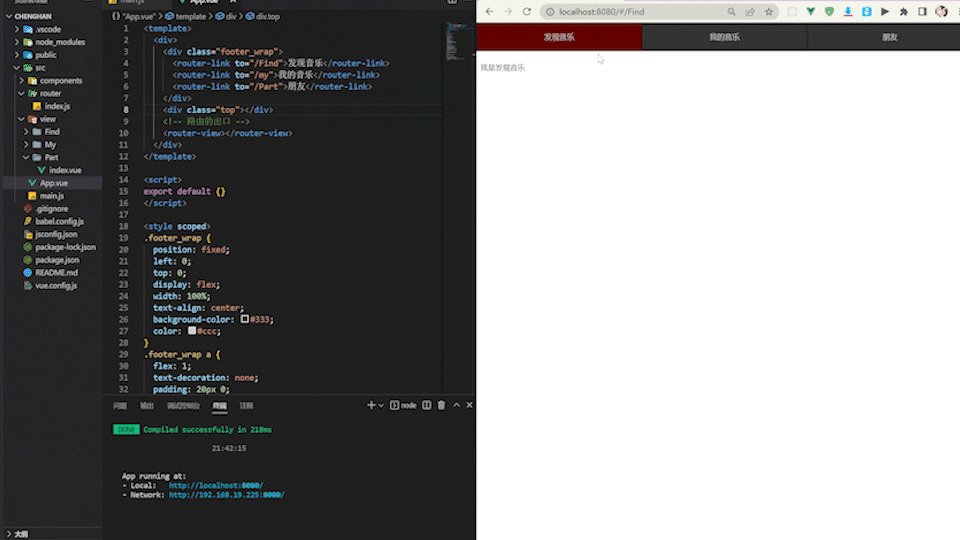Image resolution: width=960 pixels, height=540 pixels.
Task: Open README.md file
Action: point(56,273)
